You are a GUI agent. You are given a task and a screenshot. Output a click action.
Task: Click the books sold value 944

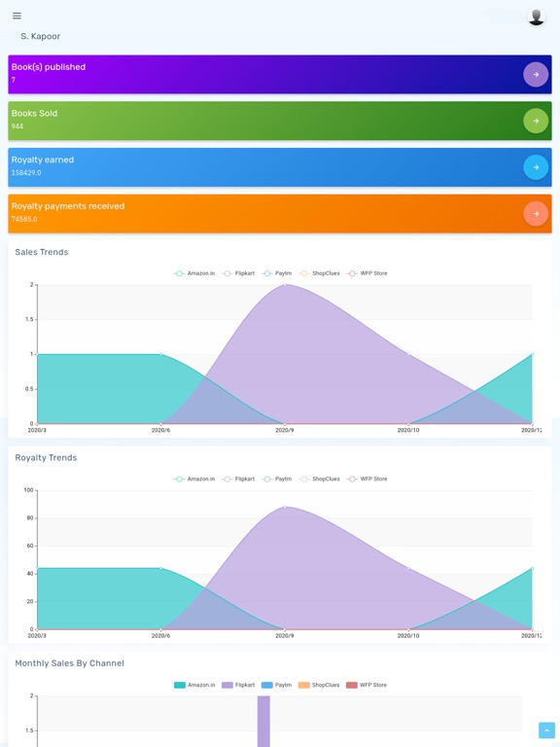[17, 126]
